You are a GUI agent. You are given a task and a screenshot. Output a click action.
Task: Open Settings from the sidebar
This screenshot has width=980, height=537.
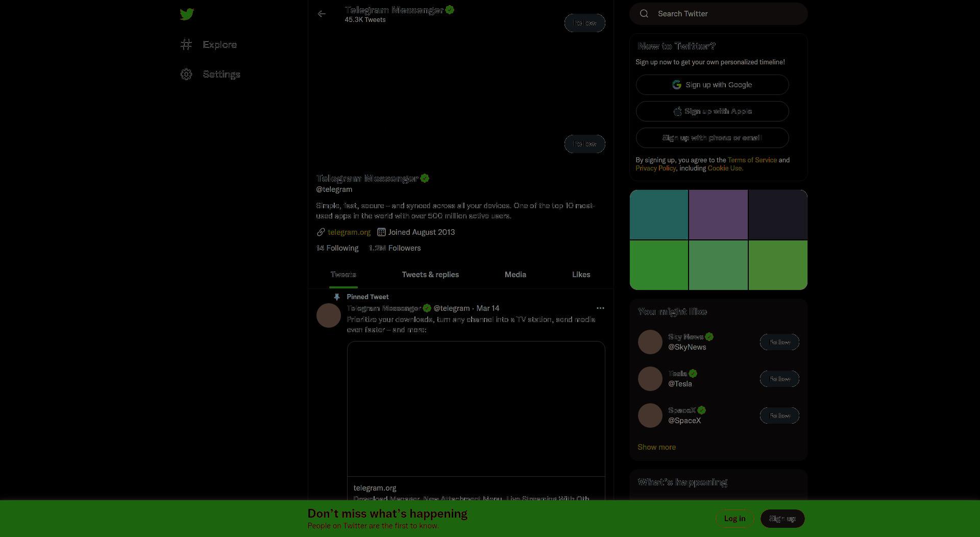[210, 75]
